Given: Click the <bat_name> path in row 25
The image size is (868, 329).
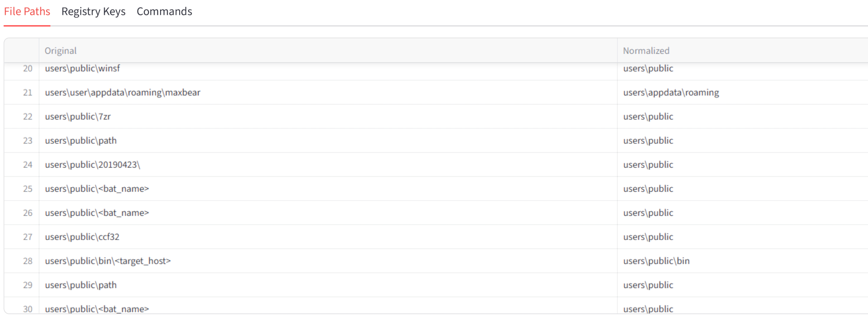Looking at the screenshot, I should click(x=97, y=189).
